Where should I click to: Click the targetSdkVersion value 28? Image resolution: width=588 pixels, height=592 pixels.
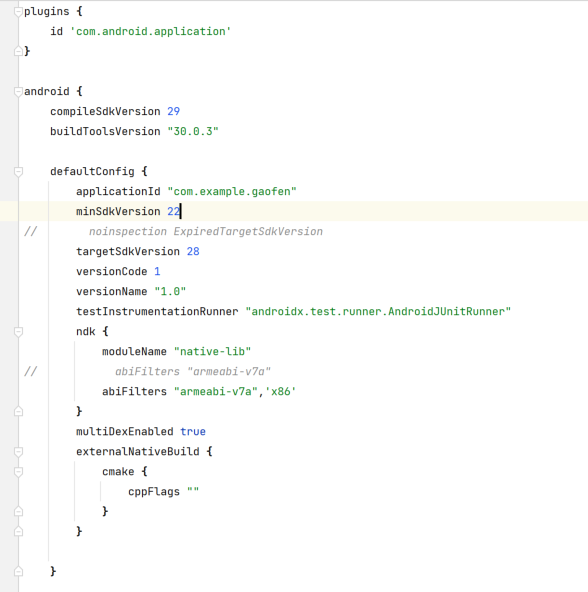pyautogui.click(x=193, y=251)
